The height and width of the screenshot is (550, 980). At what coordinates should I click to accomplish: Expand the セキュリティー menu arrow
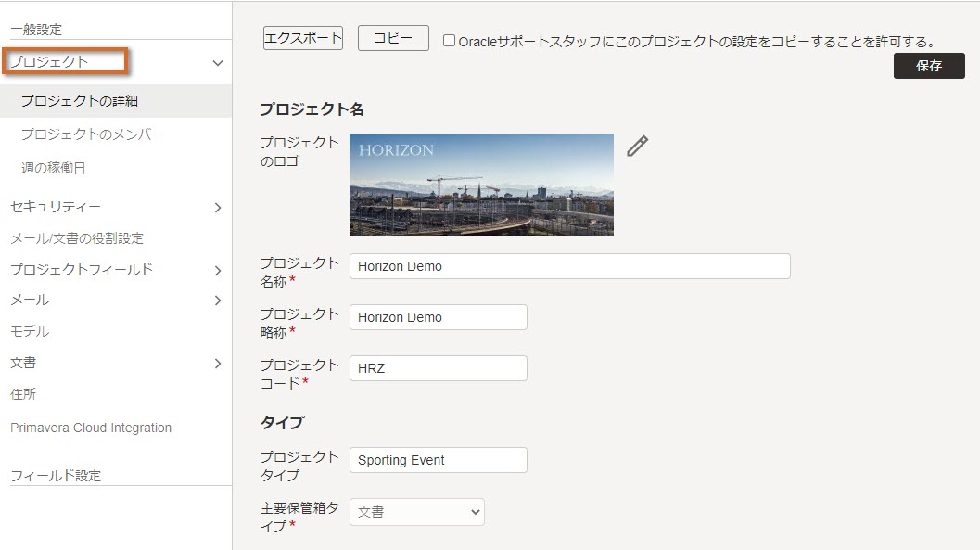pyautogui.click(x=218, y=208)
